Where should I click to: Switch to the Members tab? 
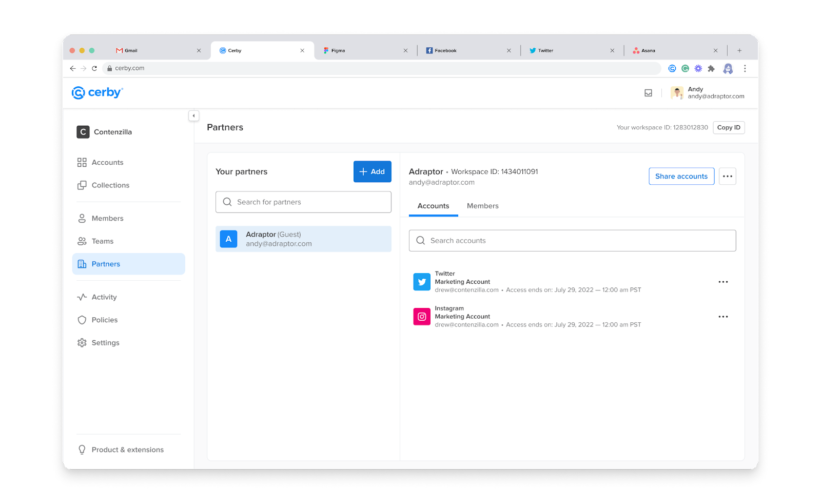click(483, 206)
